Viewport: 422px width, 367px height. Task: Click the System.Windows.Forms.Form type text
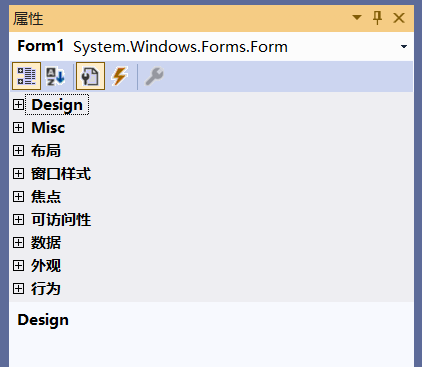coord(180,47)
